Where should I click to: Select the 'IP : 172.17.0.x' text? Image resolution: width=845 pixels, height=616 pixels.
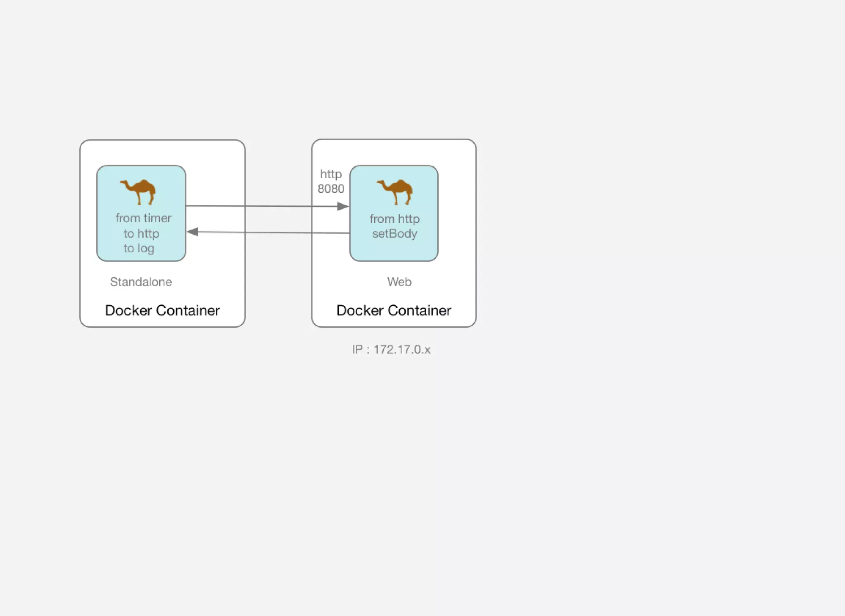point(391,349)
